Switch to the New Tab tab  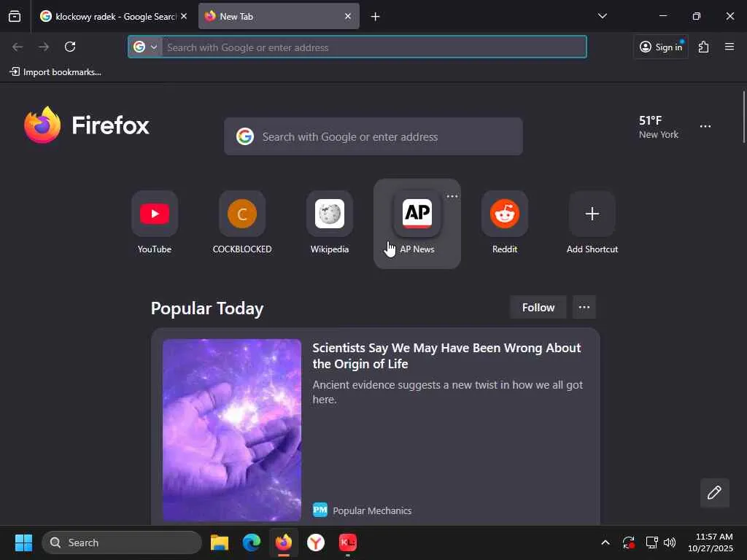click(279, 16)
